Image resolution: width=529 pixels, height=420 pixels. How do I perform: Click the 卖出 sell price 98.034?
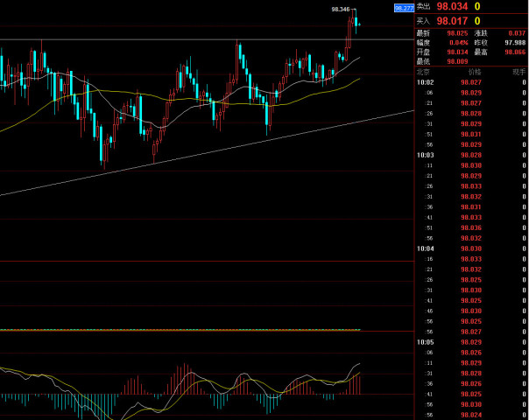[x=453, y=7]
